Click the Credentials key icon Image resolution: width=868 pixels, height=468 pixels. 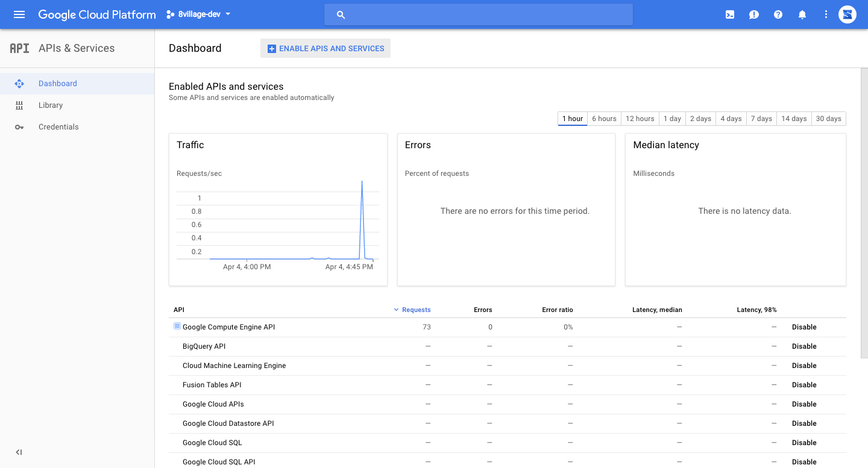(19, 127)
